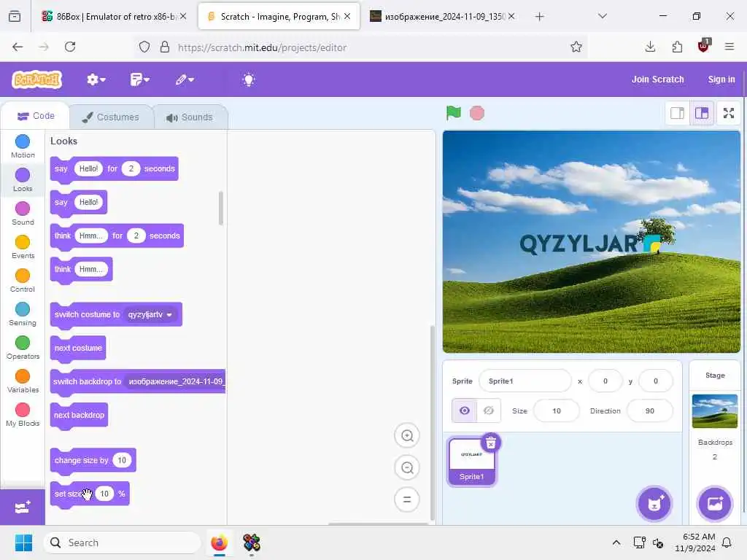Open backdrop dropdown in switch backdrop block
This screenshot has width=747, height=560.
(x=176, y=382)
